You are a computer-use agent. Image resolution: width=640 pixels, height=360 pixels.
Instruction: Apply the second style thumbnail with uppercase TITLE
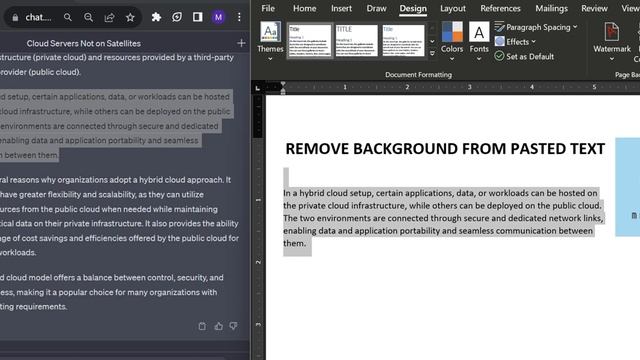click(x=357, y=40)
